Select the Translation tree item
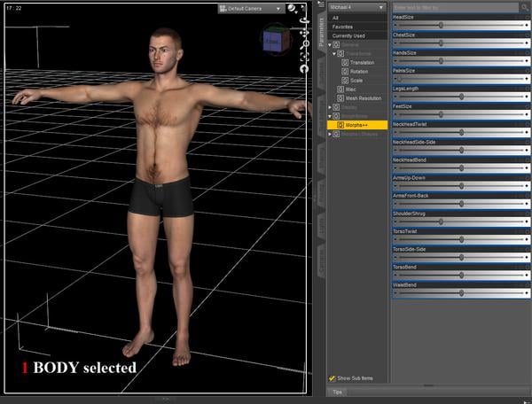Viewport: 532px width, 404px height. 362,63
